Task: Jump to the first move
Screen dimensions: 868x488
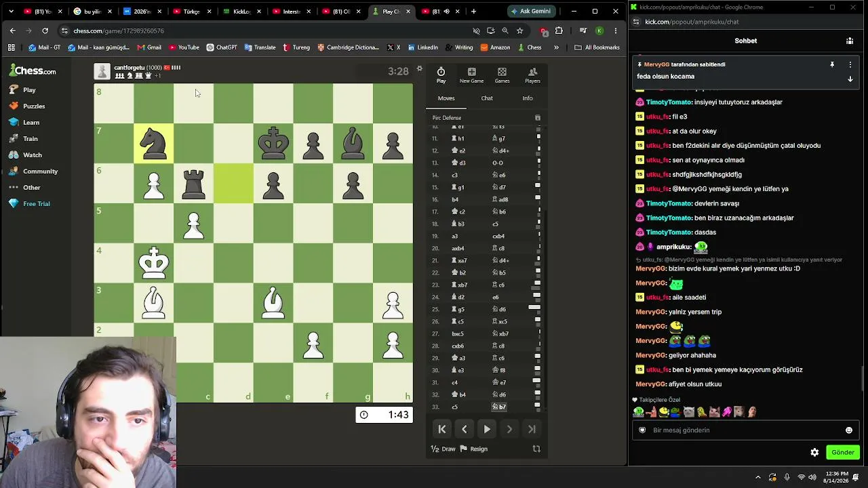Action: click(x=442, y=429)
